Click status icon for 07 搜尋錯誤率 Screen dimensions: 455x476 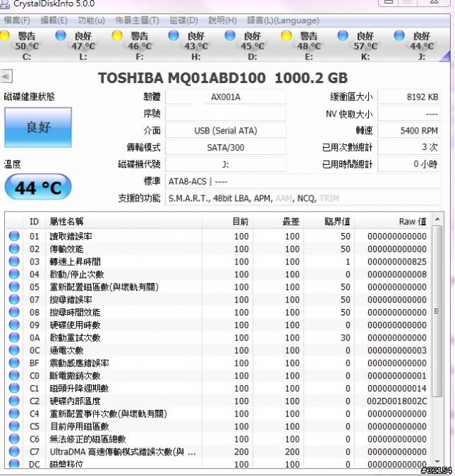(x=14, y=300)
